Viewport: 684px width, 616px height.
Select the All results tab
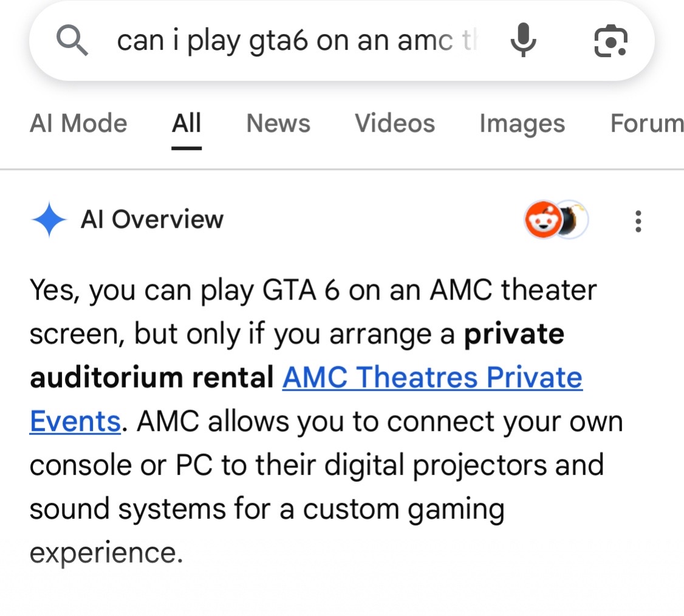click(x=186, y=123)
